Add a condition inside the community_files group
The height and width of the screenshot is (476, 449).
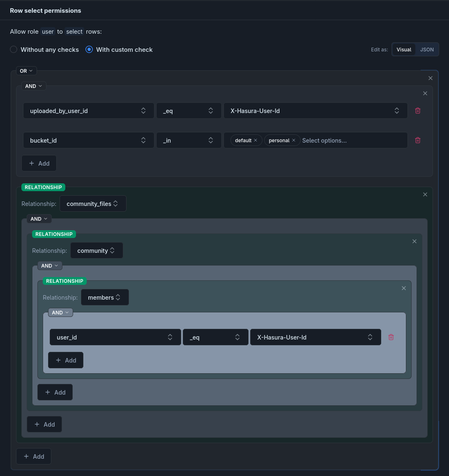point(44,424)
